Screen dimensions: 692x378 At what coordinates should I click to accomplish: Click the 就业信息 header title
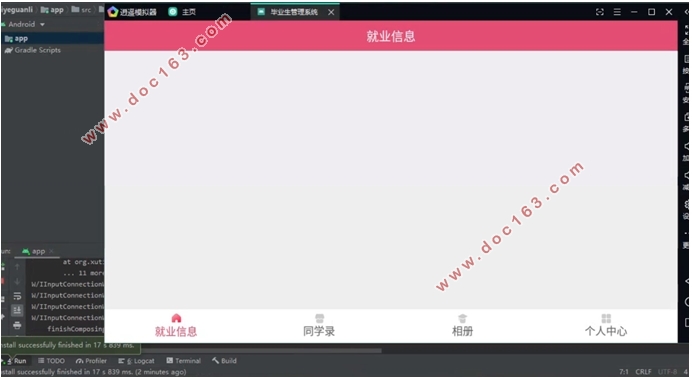pos(391,36)
